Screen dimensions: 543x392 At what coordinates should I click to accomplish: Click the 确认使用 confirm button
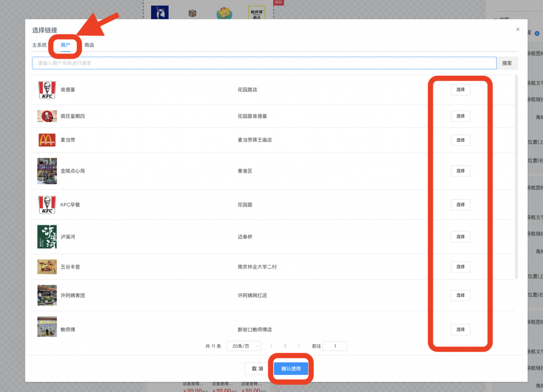coord(291,369)
